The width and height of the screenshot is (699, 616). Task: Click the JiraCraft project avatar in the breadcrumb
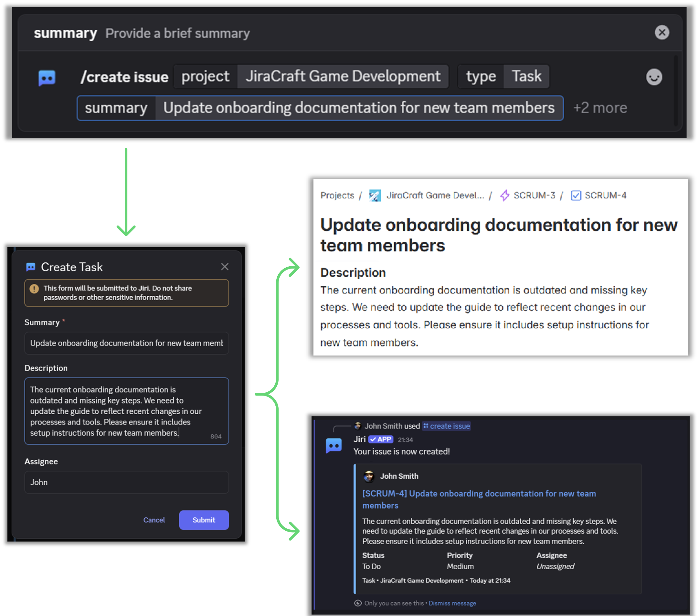pyautogui.click(x=375, y=195)
